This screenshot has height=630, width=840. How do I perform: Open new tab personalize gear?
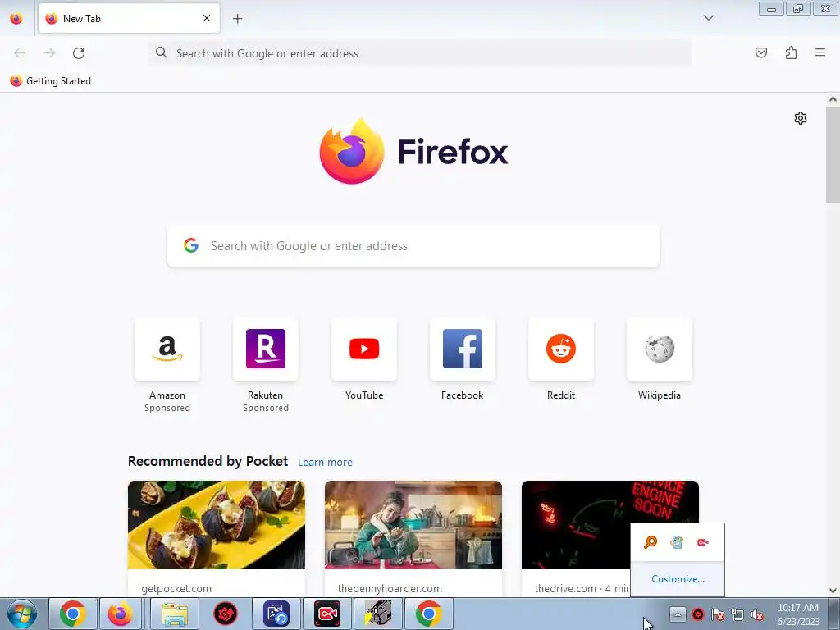[801, 118]
